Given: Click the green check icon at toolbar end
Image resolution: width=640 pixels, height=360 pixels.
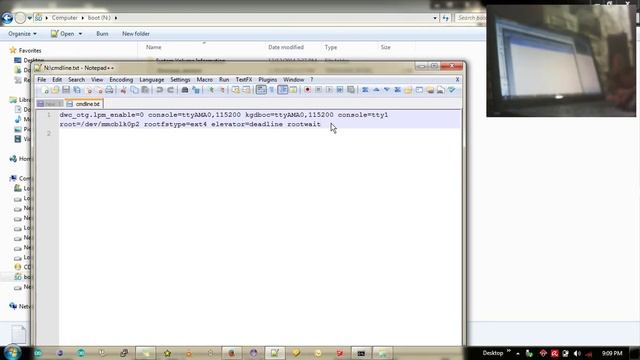Looking at the screenshot, I should (451, 90).
